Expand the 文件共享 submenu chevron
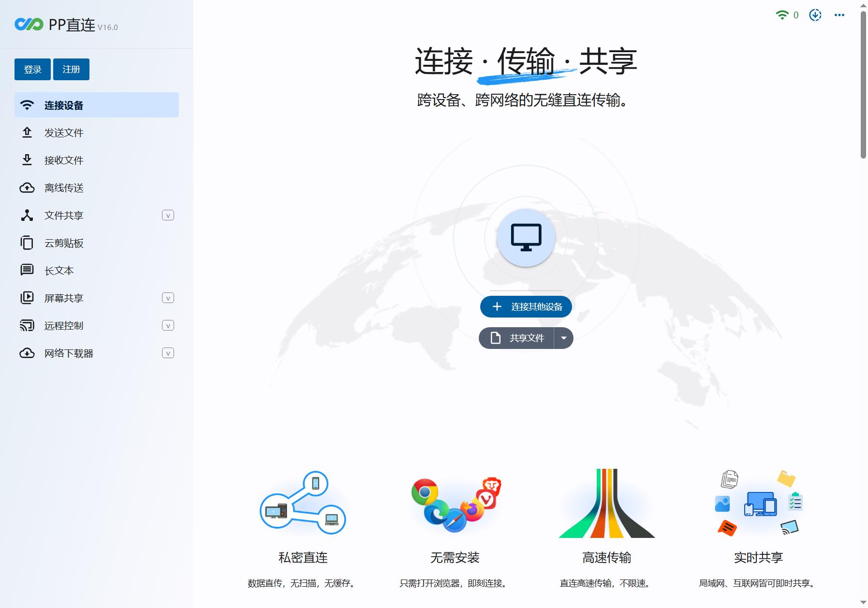The width and height of the screenshot is (868, 608). [x=168, y=216]
